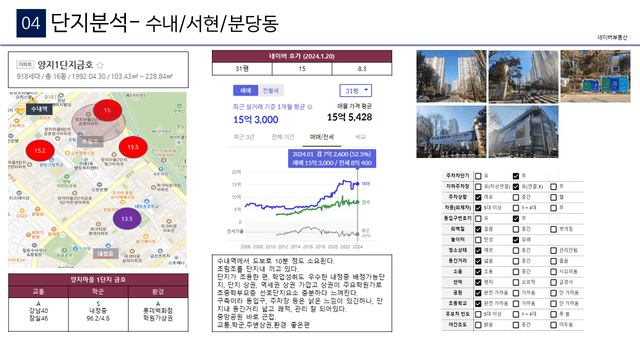
Task: Click the purple map marker labeled 13.5
Action: (x=127, y=218)
